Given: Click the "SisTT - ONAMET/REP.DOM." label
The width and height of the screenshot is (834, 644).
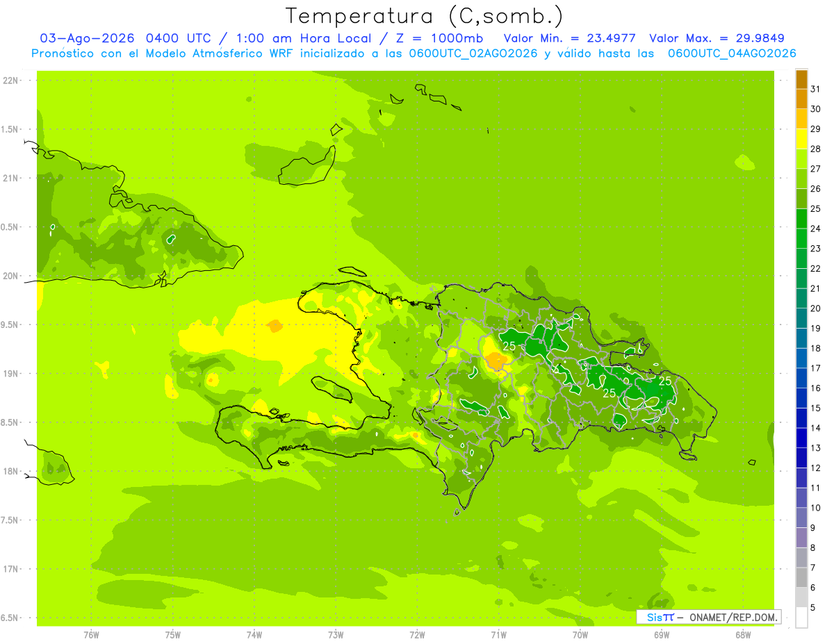Looking at the screenshot, I should tap(709, 617).
